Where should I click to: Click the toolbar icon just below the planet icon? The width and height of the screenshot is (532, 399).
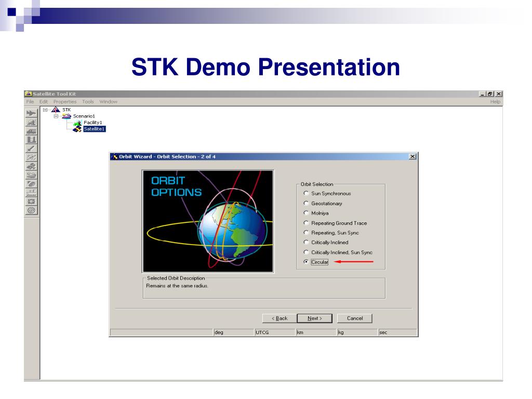(31, 193)
